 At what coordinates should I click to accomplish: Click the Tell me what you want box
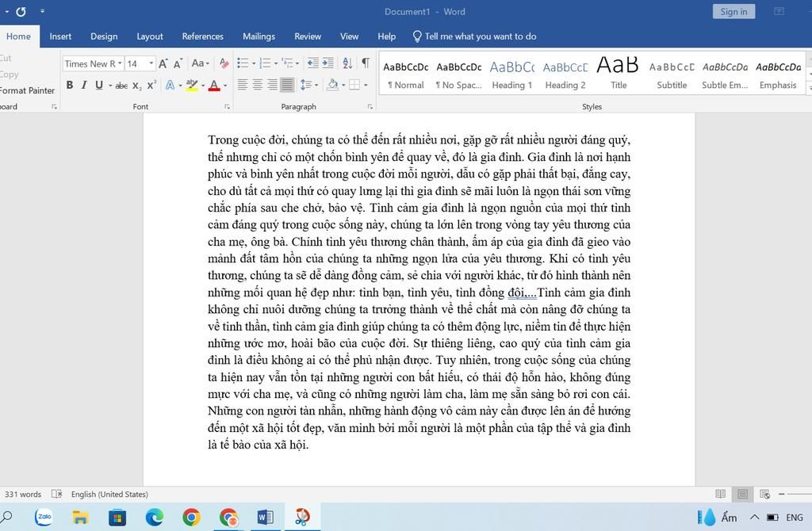pos(474,36)
